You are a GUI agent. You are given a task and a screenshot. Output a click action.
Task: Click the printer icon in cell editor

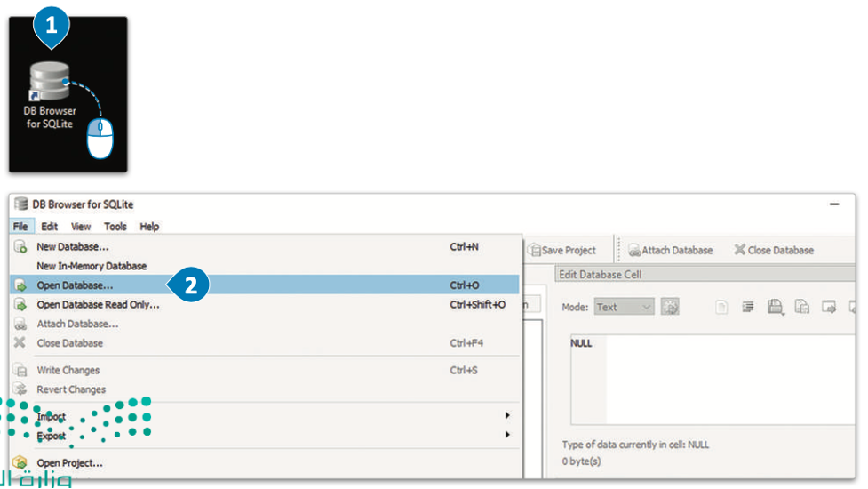775,307
